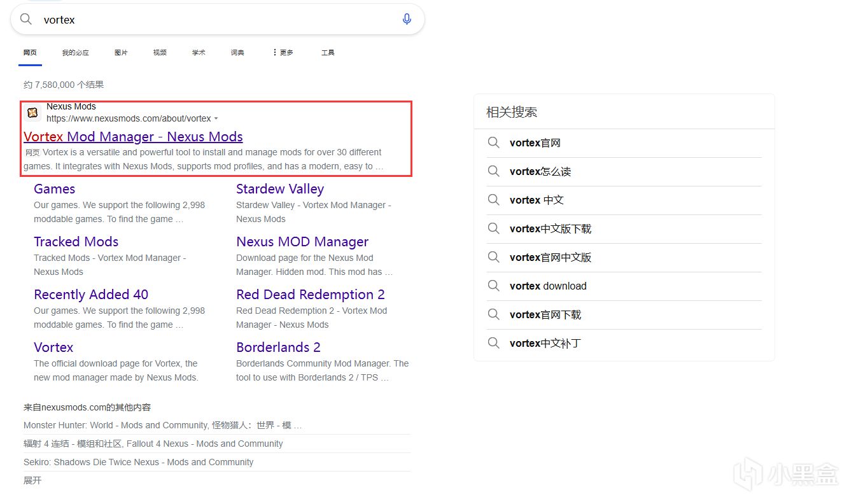Switch to 视频 videos tab
Image resolution: width=863 pixels, height=504 pixels.
pos(160,52)
